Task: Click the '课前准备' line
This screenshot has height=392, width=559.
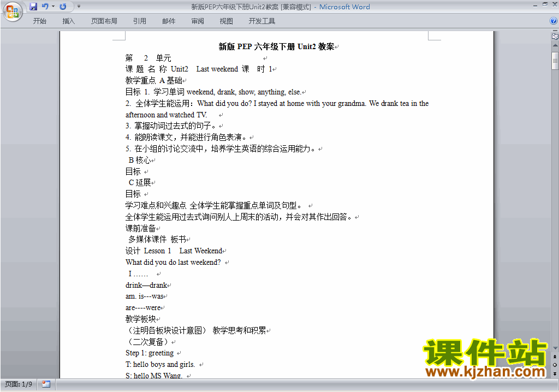Action: (140, 228)
